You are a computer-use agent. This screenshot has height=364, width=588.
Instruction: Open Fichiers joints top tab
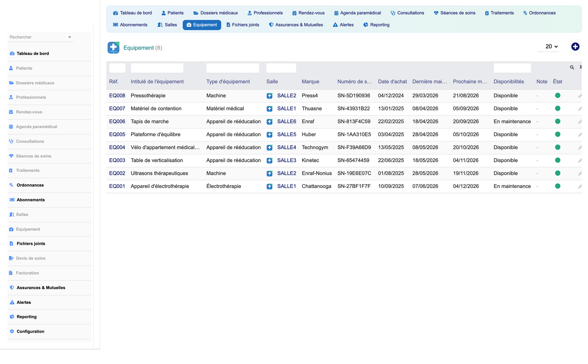click(x=243, y=25)
